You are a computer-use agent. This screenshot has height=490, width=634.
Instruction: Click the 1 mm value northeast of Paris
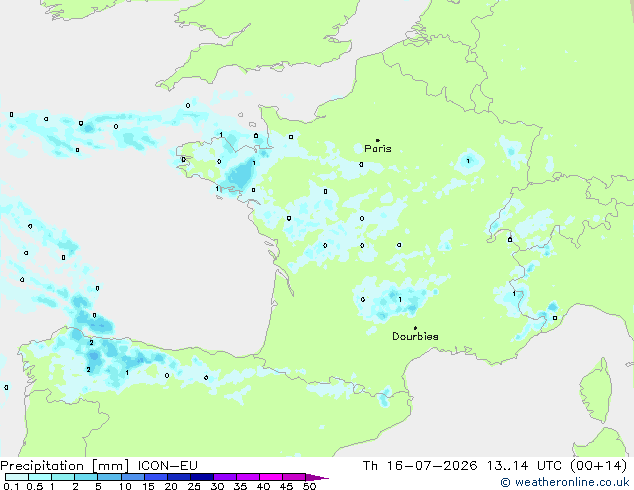click(x=468, y=161)
